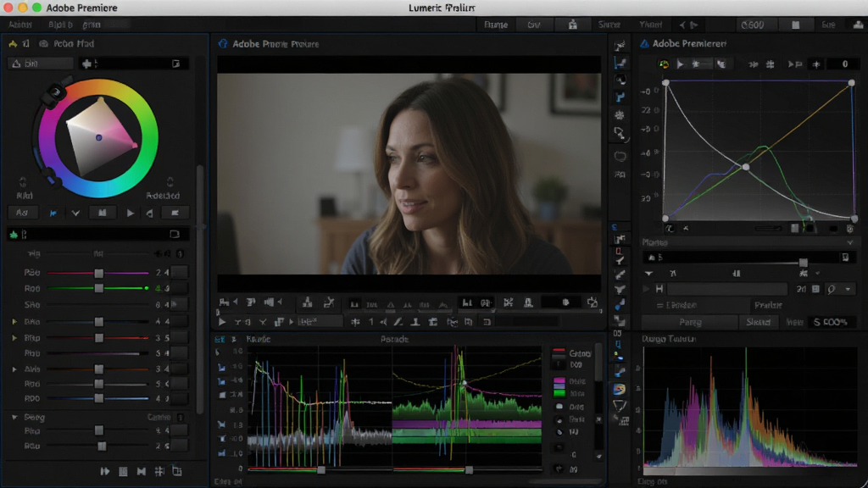Toggle the icon at right of curves slider row
868x488 pixels.
tap(845, 258)
